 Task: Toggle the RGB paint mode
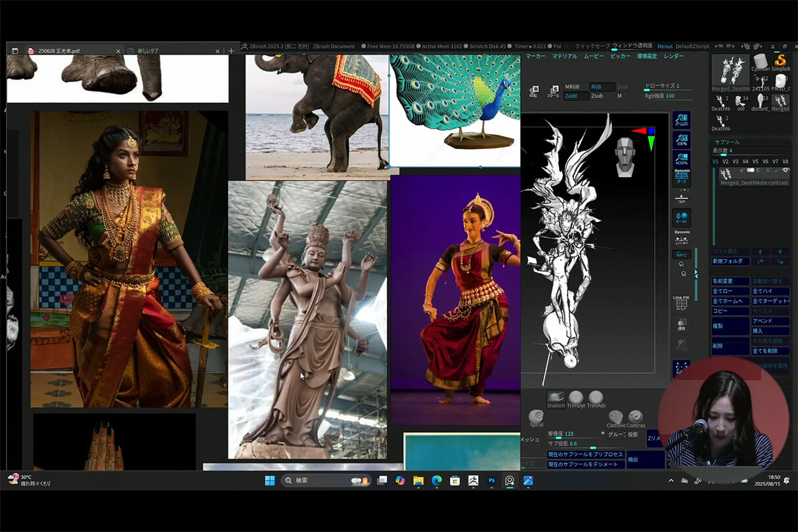(596, 87)
